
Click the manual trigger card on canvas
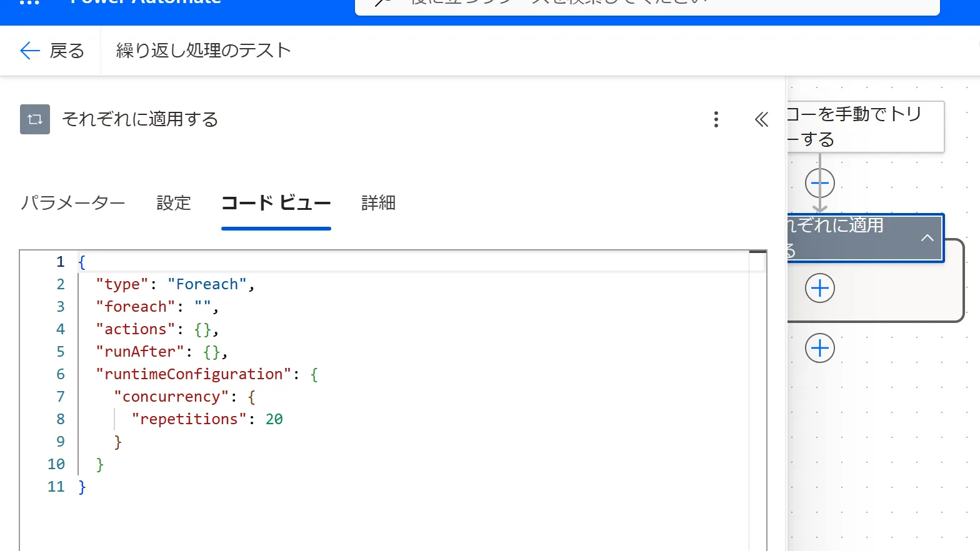click(866, 126)
